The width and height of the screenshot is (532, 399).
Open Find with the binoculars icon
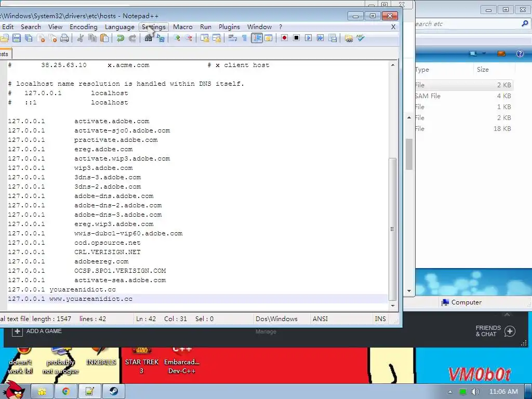click(148, 38)
